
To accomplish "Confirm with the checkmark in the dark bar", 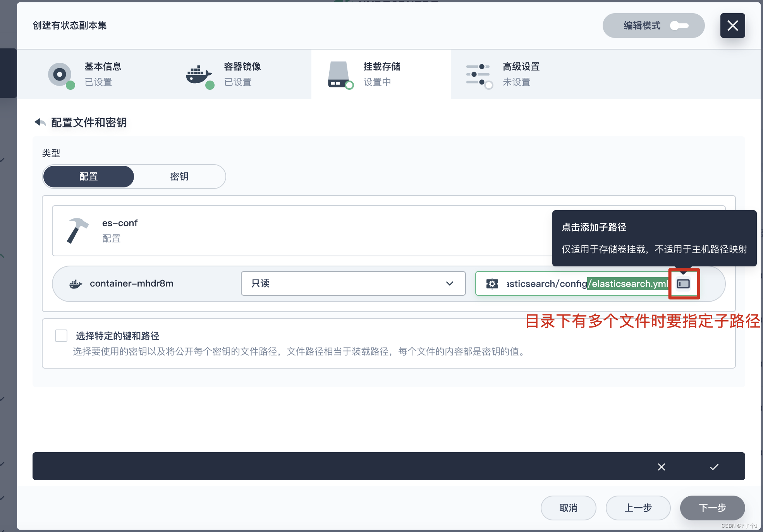I will tap(714, 467).
